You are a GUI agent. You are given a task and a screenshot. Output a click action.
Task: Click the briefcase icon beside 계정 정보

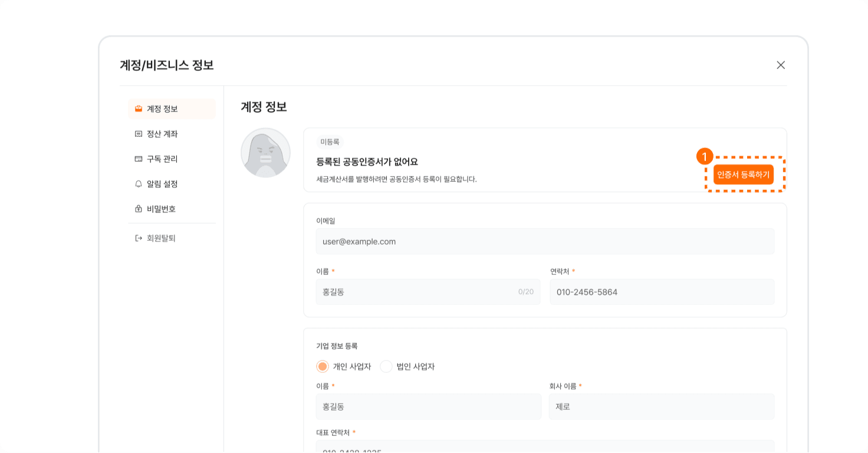coord(139,109)
